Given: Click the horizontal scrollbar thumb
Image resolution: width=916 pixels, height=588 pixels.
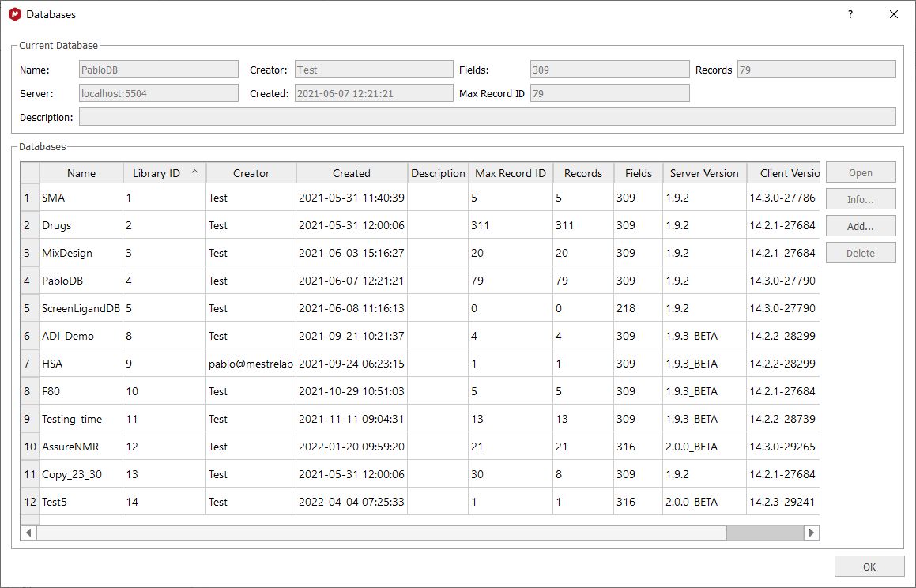Looking at the screenshot, I should pyautogui.click(x=765, y=533).
